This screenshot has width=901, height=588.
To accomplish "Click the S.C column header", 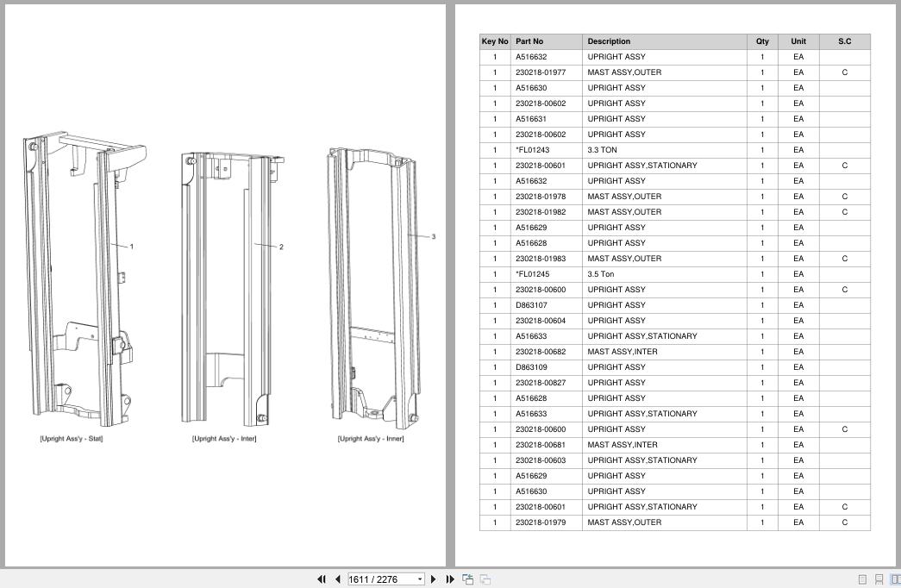I will [x=844, y=41].
